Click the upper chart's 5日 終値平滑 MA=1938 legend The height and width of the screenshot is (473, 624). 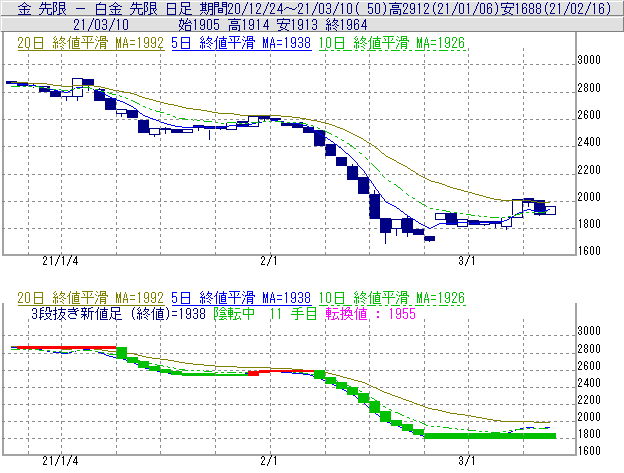[x=241, y=43]
